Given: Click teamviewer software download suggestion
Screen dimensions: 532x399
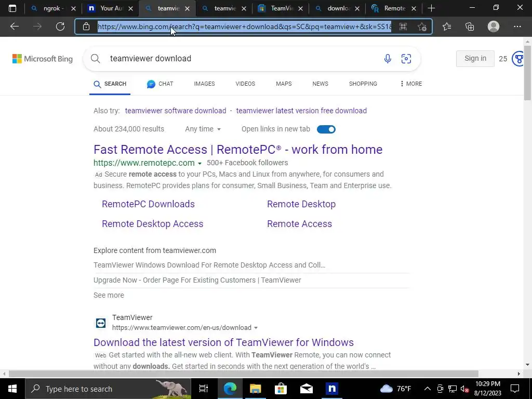Looking at the screenshot, I should (x=176, y=111).
